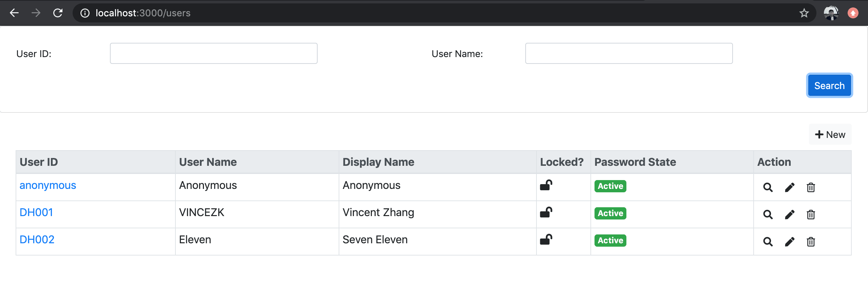Add a user with the New button
Screen dimensions: 868x282
[x=830, y=135]
